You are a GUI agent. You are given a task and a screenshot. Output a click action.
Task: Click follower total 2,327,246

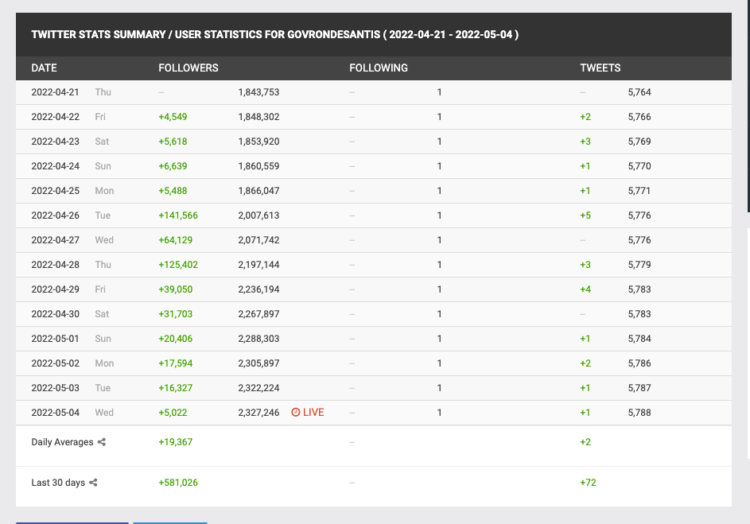[259, 413]
